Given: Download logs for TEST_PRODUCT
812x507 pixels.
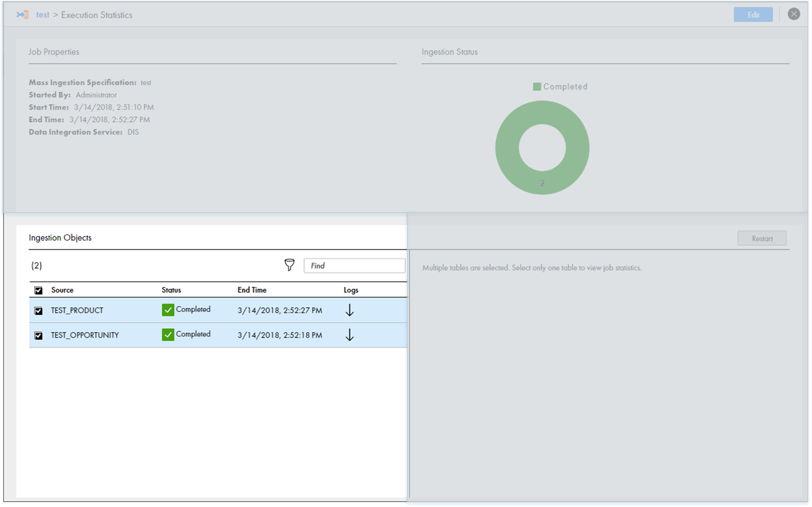Looking at the screenshot, I should pyautogui.click(x=350, y=310).
